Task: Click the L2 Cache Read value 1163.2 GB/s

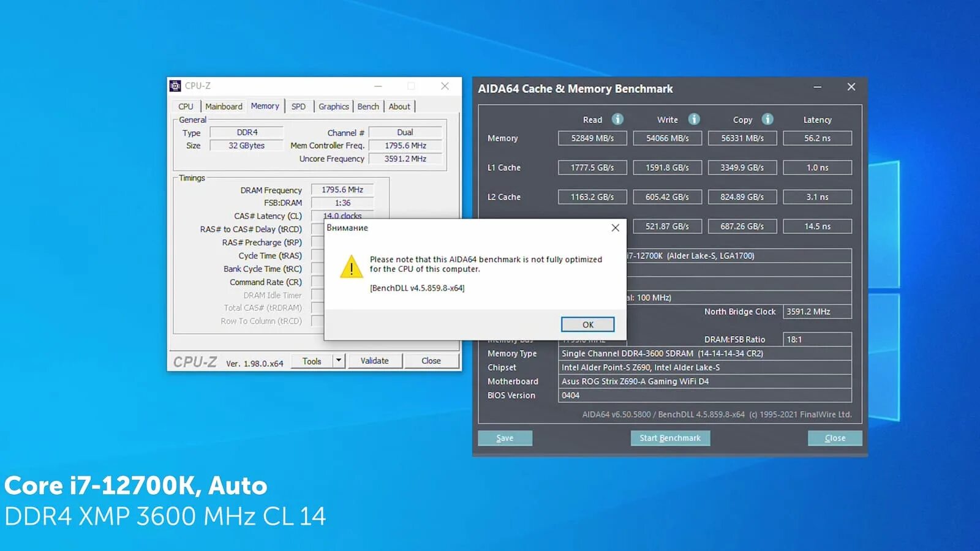Action: click(x=592, y=197)
